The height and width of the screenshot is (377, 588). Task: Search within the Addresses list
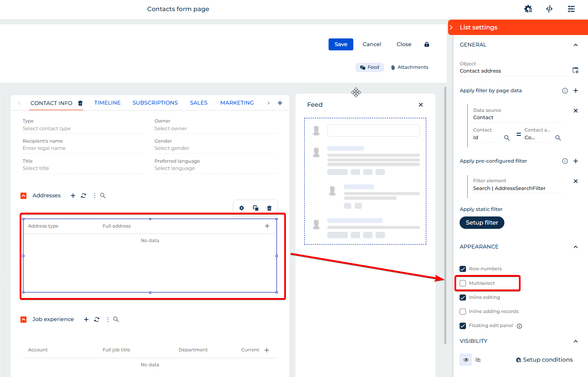pyautogui.click(x=103, y=196)
